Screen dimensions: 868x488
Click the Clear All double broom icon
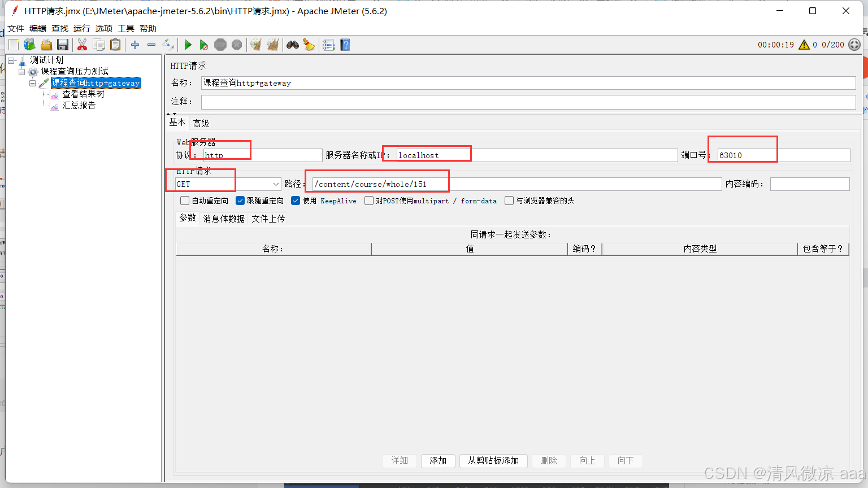(x=273, y=45)
